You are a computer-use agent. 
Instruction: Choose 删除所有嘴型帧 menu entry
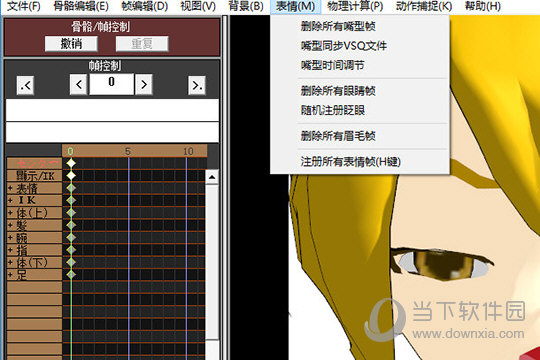tap(360, 26)
